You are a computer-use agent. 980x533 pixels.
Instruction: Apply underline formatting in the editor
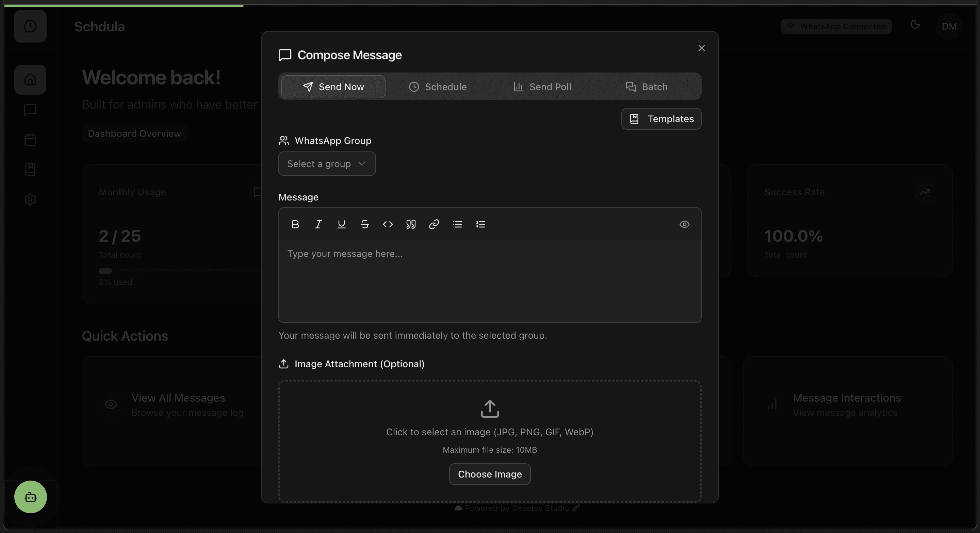341,224
